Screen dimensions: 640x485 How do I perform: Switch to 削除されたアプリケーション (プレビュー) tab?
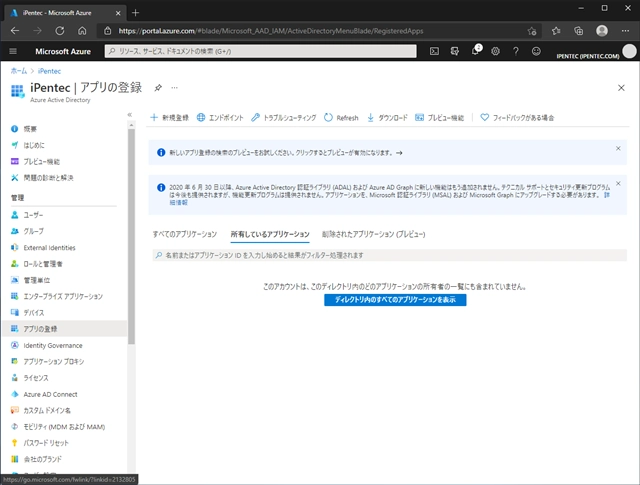click(373, 234)
